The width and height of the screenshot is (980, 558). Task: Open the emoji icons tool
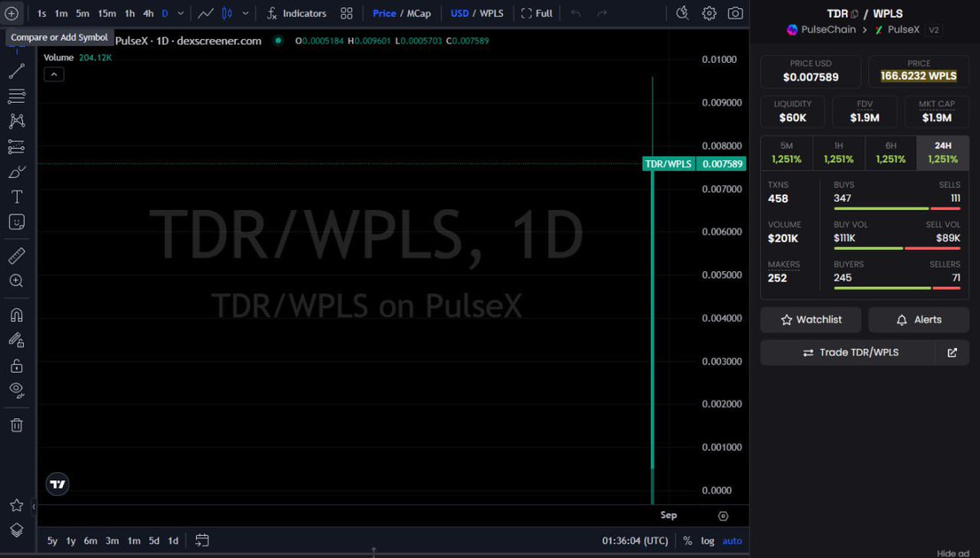point(16,221)
